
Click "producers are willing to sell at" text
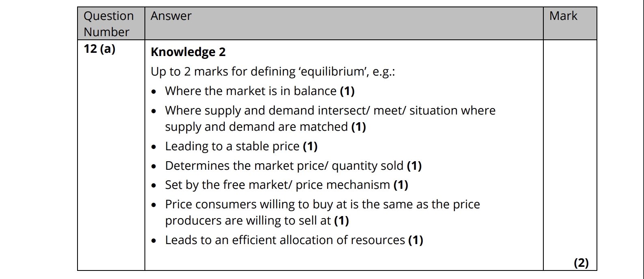pos(248,221)
